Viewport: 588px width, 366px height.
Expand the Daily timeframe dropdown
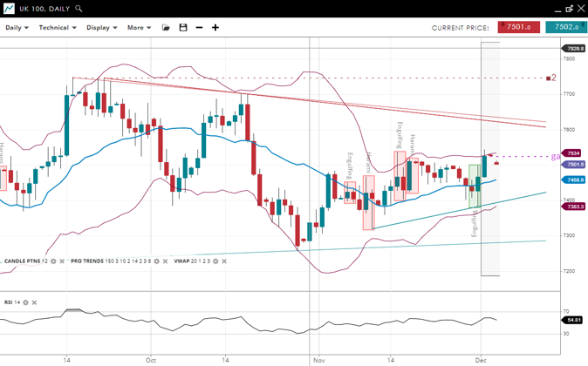pyautogui.click(x=17, y=28)
